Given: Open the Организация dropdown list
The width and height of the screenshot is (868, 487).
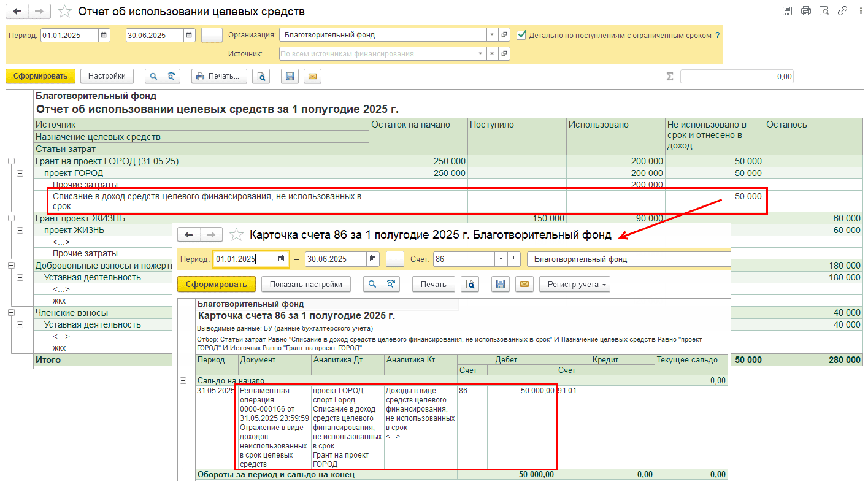Looking at the screenshot, I should [491, 35].
